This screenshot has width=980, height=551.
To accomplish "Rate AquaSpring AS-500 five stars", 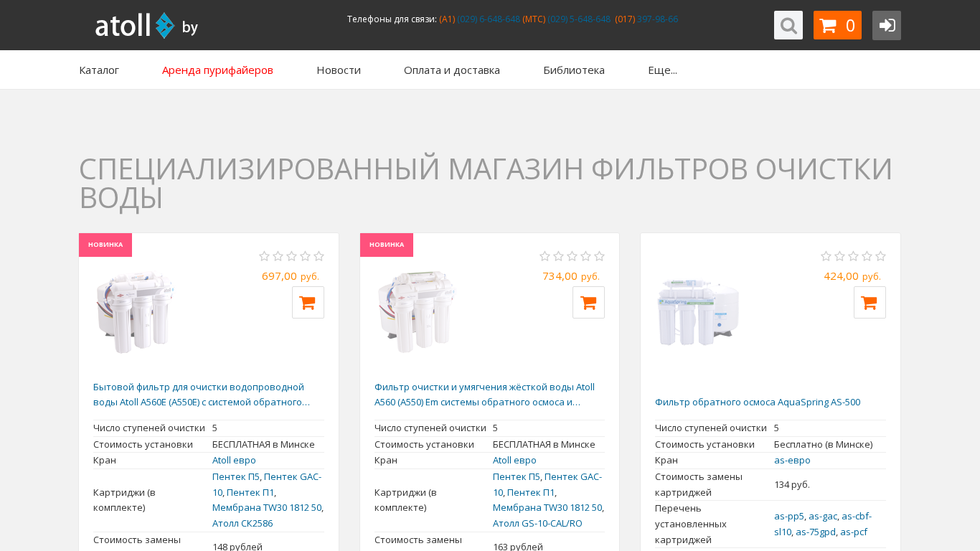I will click(x=881, y=256).
